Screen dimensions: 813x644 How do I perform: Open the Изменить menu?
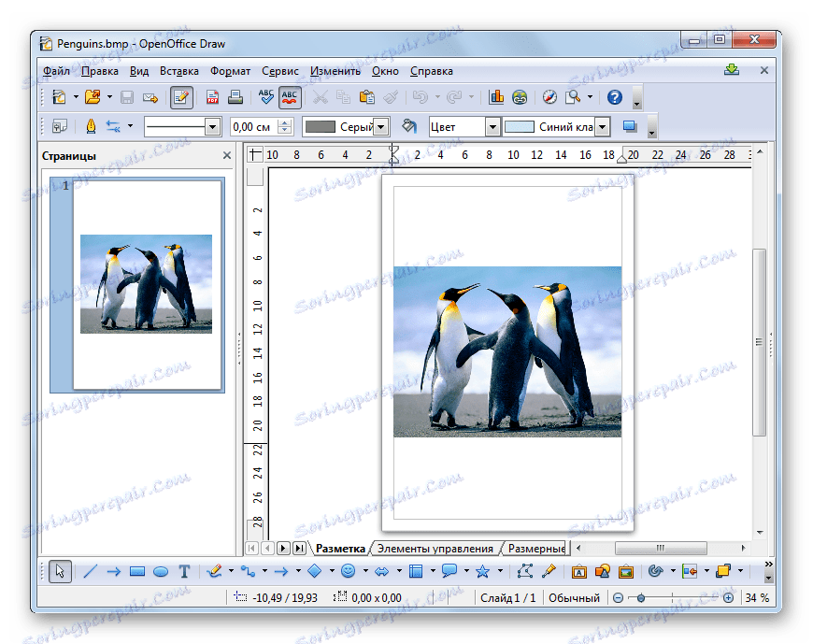(x=335, y=71)
